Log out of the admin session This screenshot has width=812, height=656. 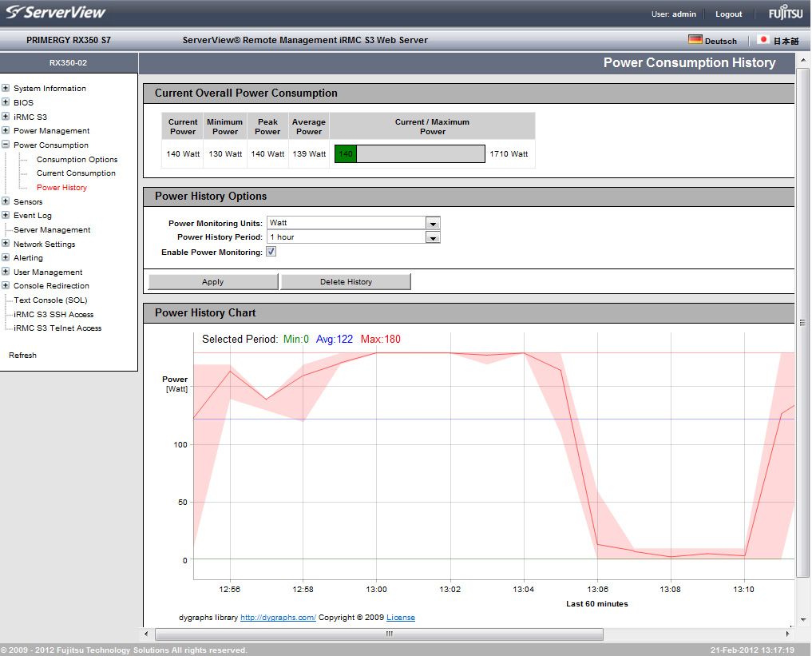coord(729,14)
